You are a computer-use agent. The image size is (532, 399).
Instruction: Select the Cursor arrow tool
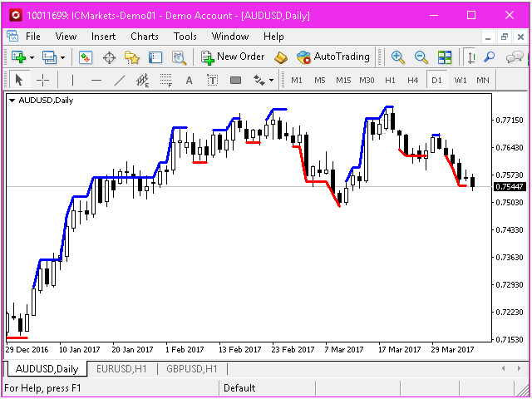coord(19,81)
